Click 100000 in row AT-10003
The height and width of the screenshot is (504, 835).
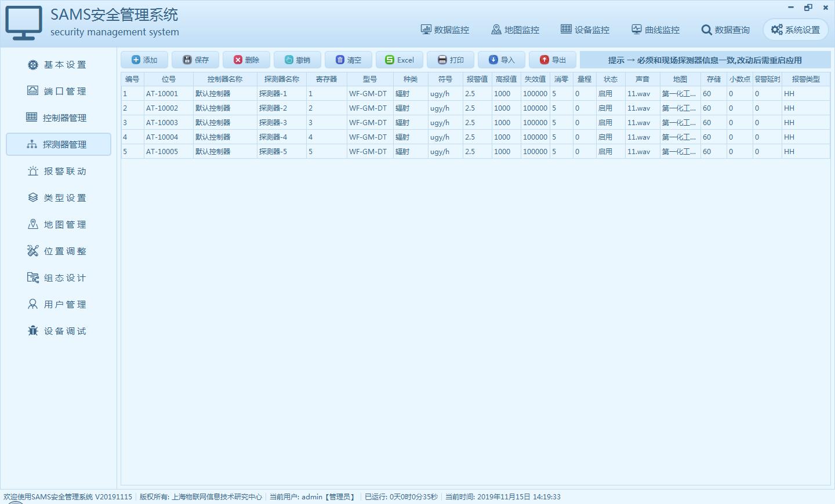pos(535,122)
